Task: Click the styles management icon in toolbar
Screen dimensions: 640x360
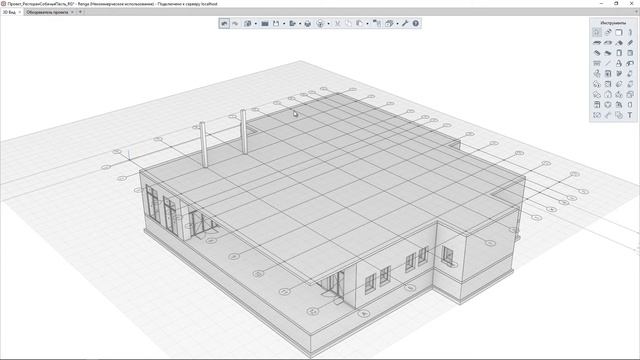Action: coord(389,24)
